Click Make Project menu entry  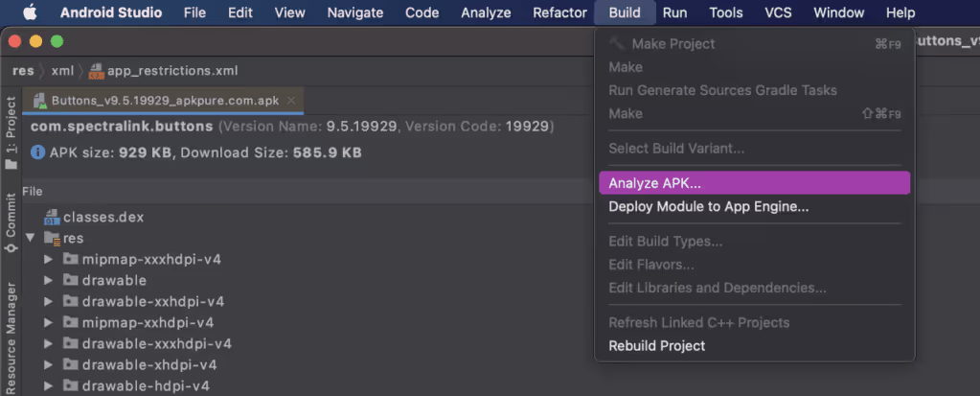754,44
